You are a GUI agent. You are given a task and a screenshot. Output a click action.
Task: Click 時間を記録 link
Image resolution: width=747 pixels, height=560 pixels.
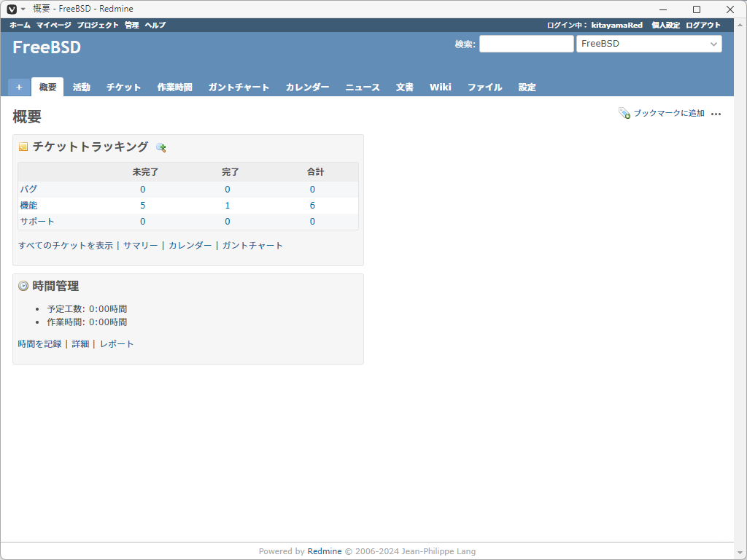pos(39,344)
